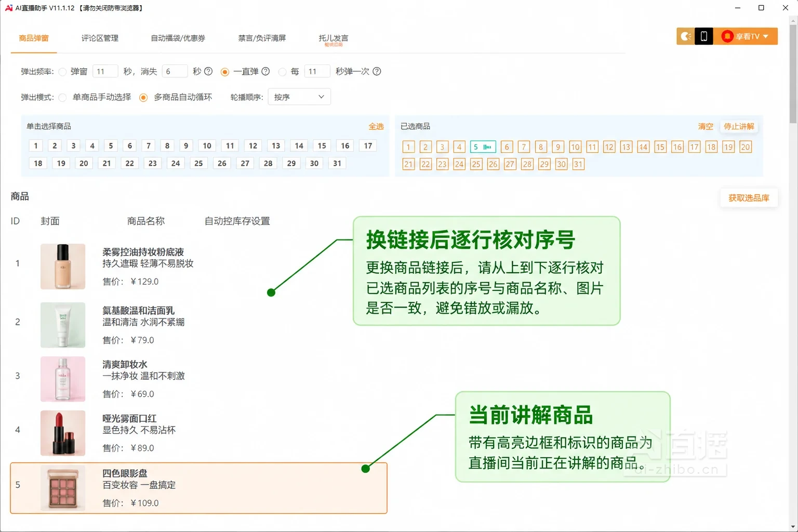
Task: Click the 清爽卸妆水 product thumbnail
Action: click(x=63, y=379)
